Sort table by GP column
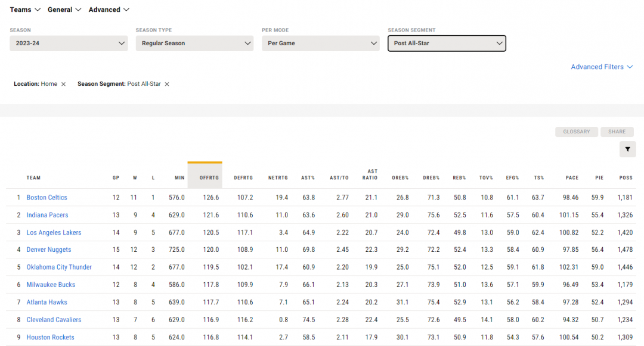Image resolution: width=644 pixels, height=346 pixels. (116, 178)
